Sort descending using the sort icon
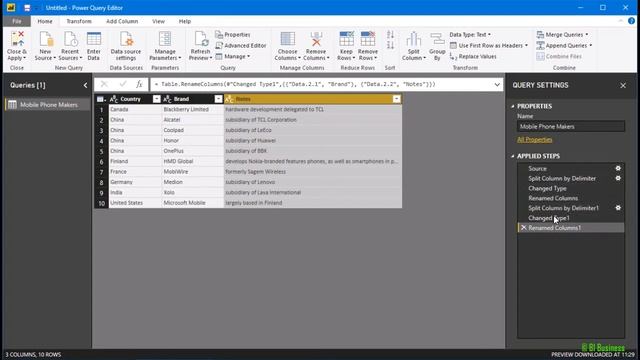This screenshot has height=360, width=640. point(390,45)
